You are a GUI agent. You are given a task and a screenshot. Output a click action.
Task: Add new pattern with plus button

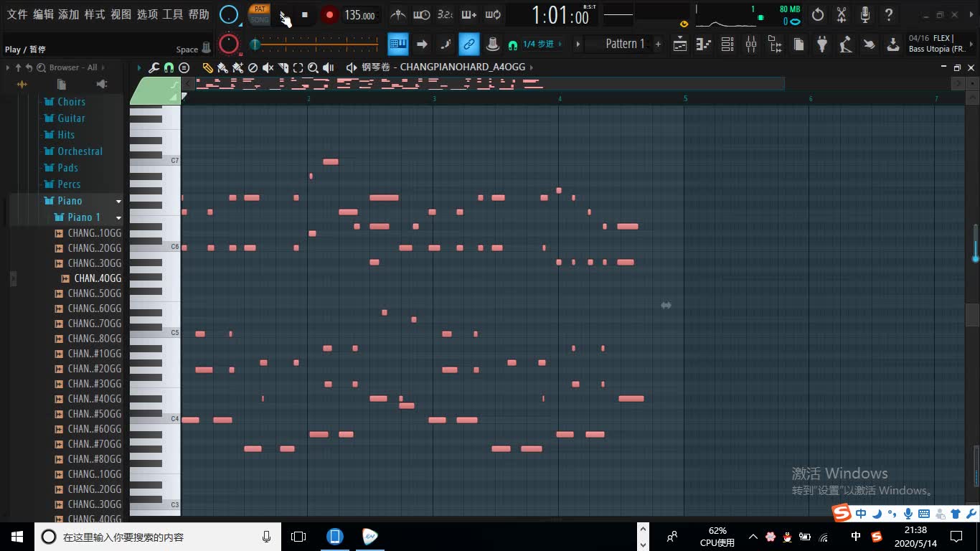(x=658, y=44)
